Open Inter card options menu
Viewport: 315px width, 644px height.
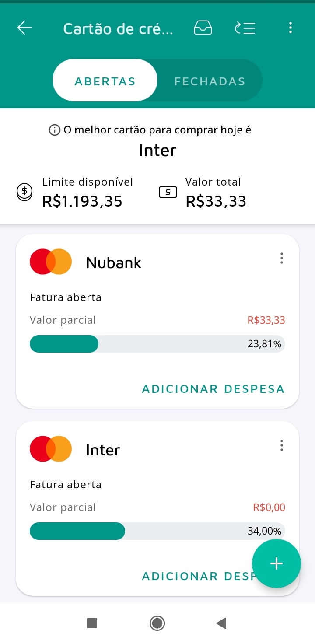pos(281,445)
